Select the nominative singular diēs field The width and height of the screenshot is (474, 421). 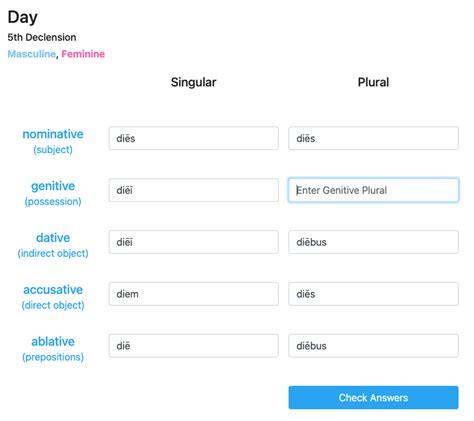193,138
